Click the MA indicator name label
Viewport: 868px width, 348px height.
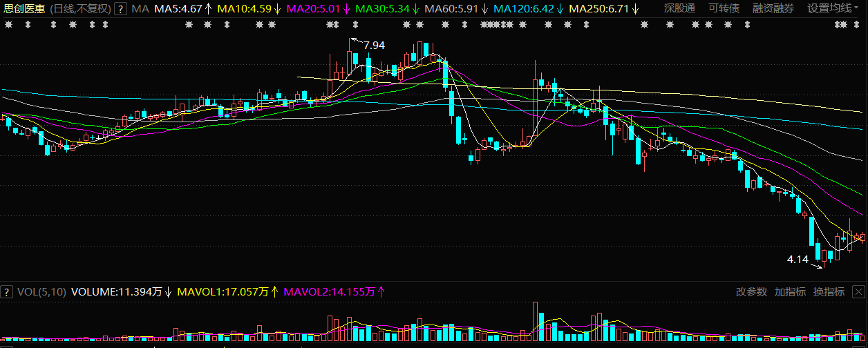(x=140, y=9)
